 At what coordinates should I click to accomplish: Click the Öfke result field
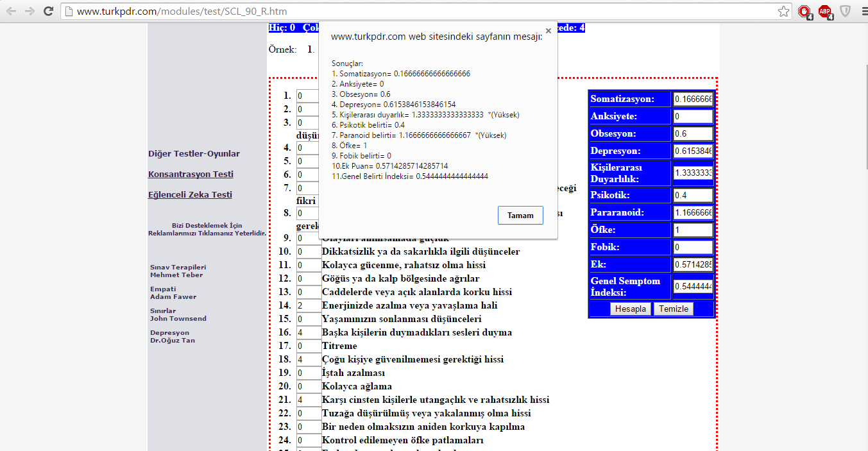[693, 230]
